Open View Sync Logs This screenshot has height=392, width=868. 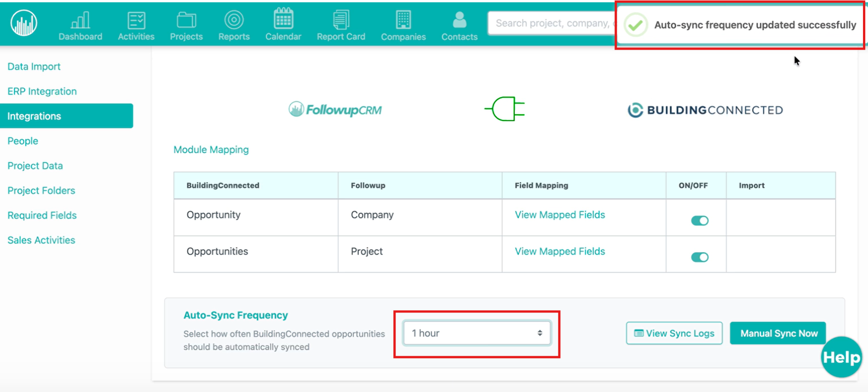pos(674,333)
